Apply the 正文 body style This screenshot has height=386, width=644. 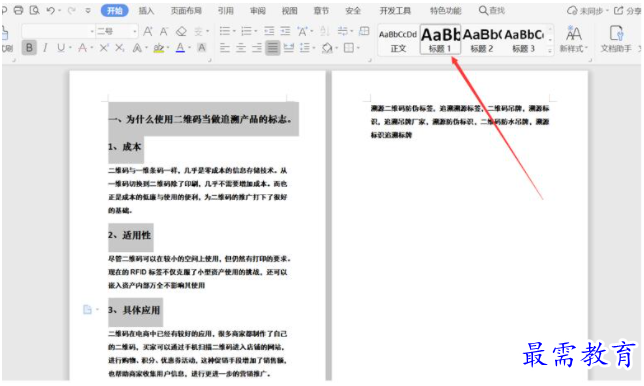click(x=398, y=40)
